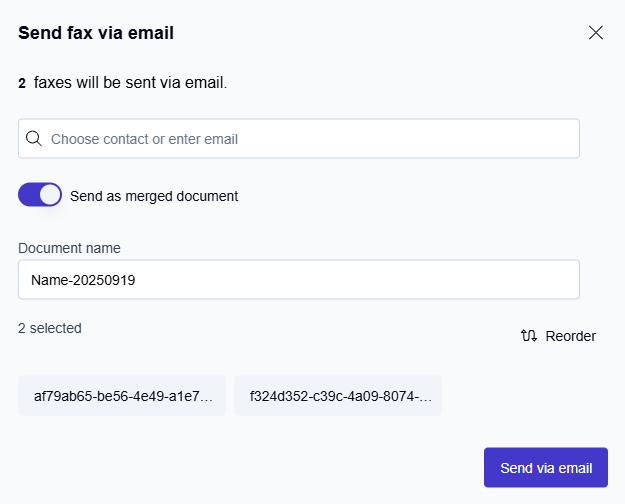Image resolution: width=625 pixels, height=504 pixels.
Task: Click the "Send fax via email" heading
Action: 96,33
